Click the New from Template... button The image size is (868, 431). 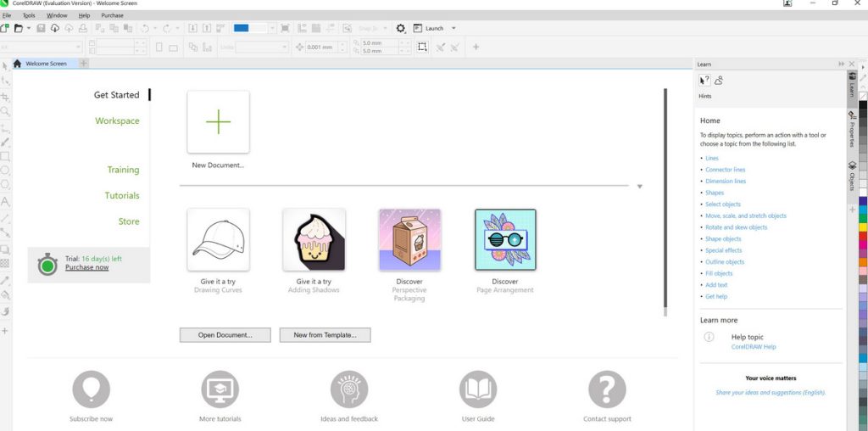point(325,335)
